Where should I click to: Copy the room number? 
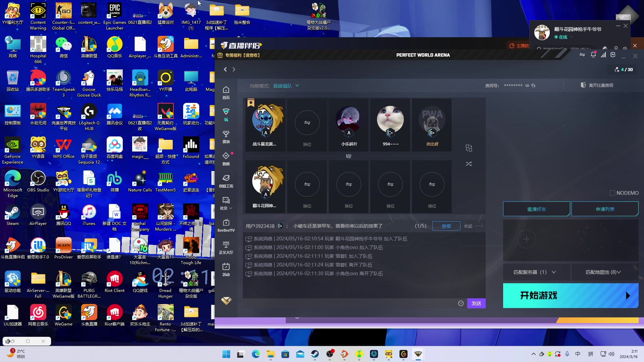point(533,85)
